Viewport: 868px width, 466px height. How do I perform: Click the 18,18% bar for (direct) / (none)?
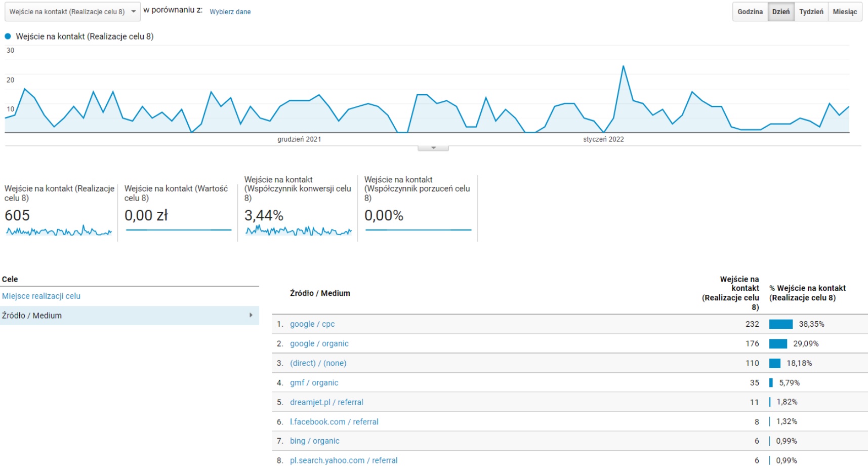click(775, 363)
